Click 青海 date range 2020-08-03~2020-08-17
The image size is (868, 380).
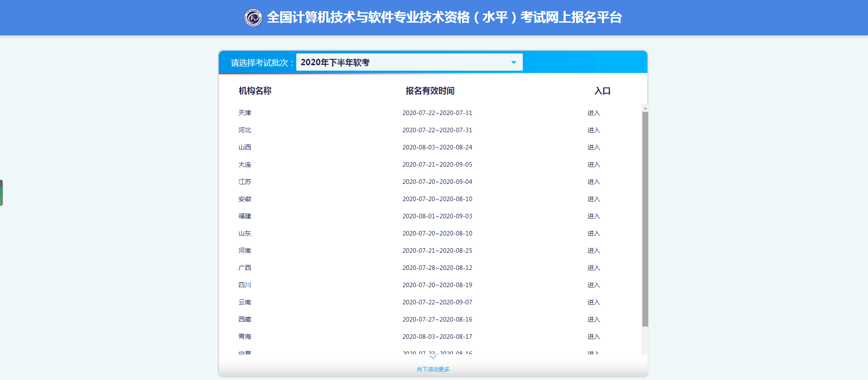point(437,337)
